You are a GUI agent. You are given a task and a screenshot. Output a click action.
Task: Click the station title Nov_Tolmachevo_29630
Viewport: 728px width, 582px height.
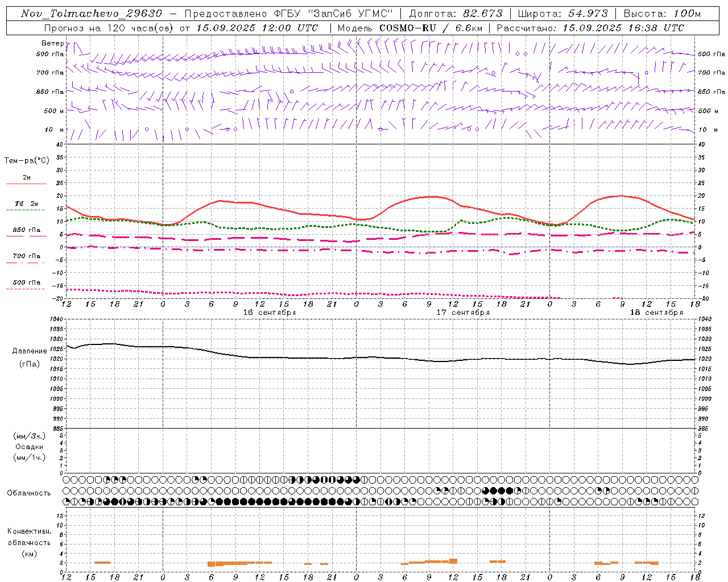click(x=92, y=14)
